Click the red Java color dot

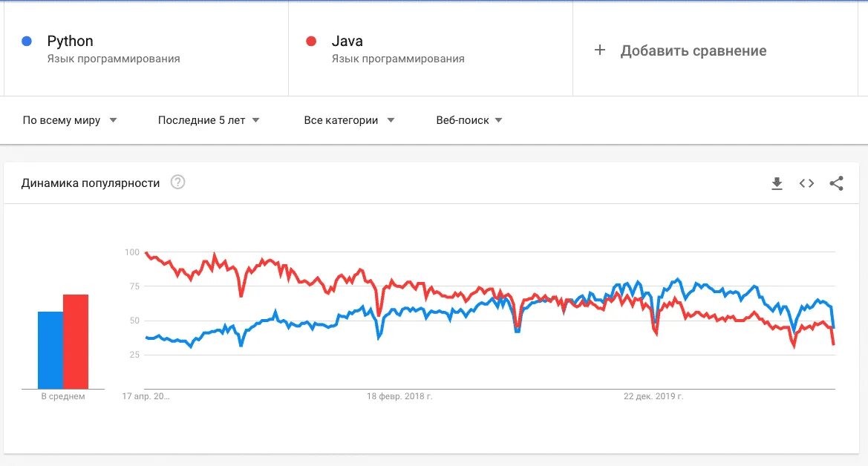click(311, 41)
